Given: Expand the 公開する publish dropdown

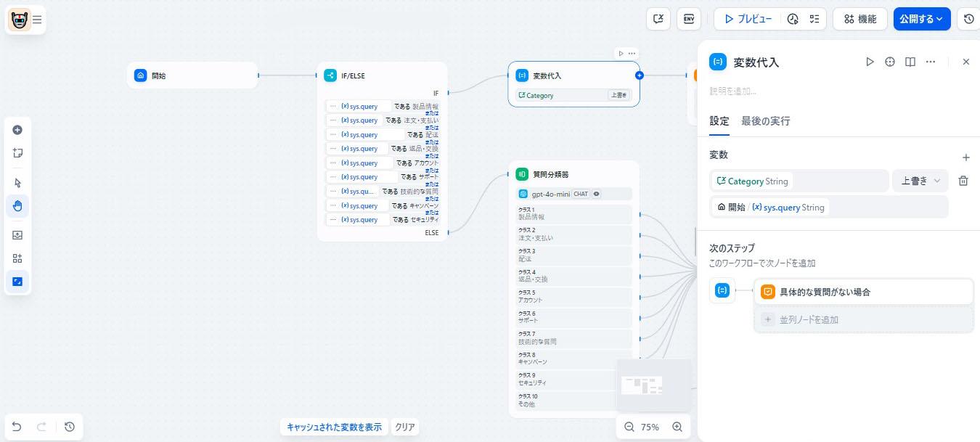Looking at the screenshot, I should coord(921,19).
